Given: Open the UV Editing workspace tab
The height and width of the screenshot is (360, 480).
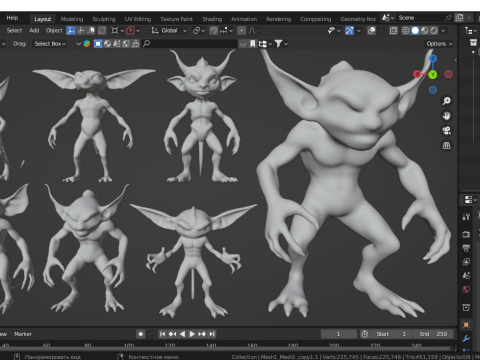Looking at the screenshot, I should click(138, 19).
